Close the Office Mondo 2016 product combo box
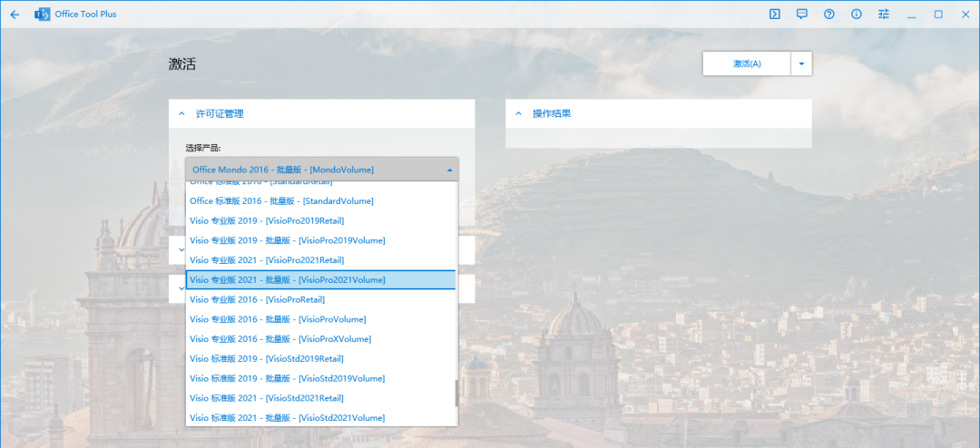This screenshot has height=448, width=980. [322, 170]
